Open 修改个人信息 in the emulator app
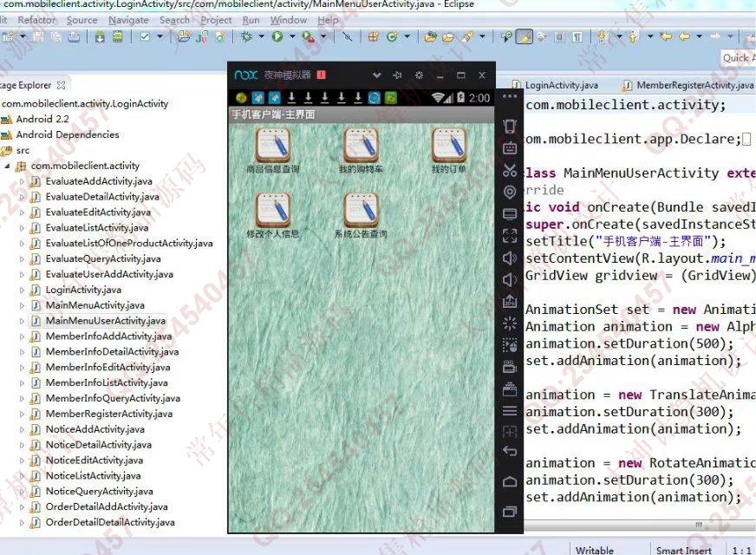756x555 pixels. pos(273,216)
